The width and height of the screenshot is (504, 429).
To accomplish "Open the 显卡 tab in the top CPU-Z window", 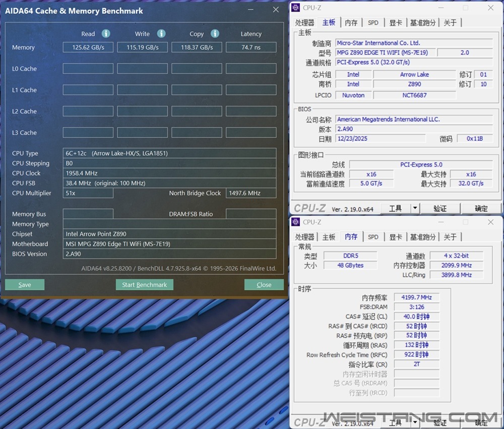I will click(x=395, y=22).
